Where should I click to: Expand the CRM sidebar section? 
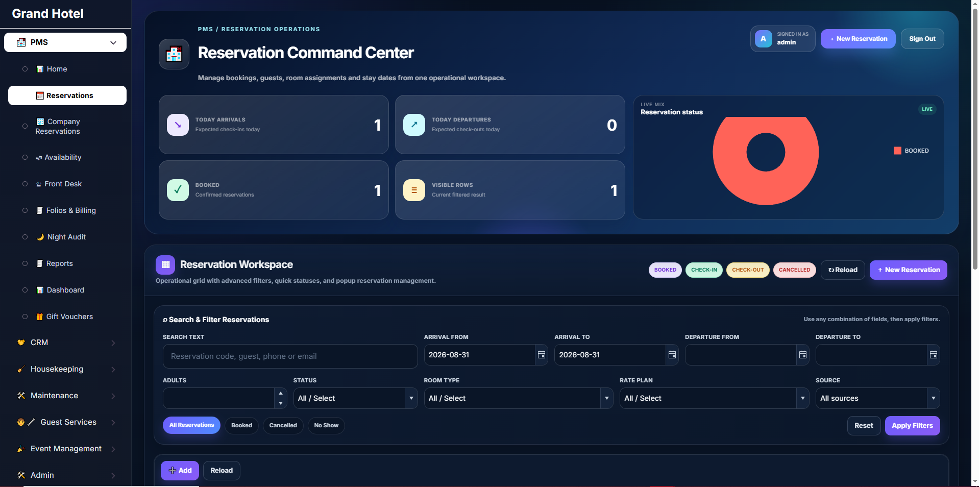(x=65, y=343)
